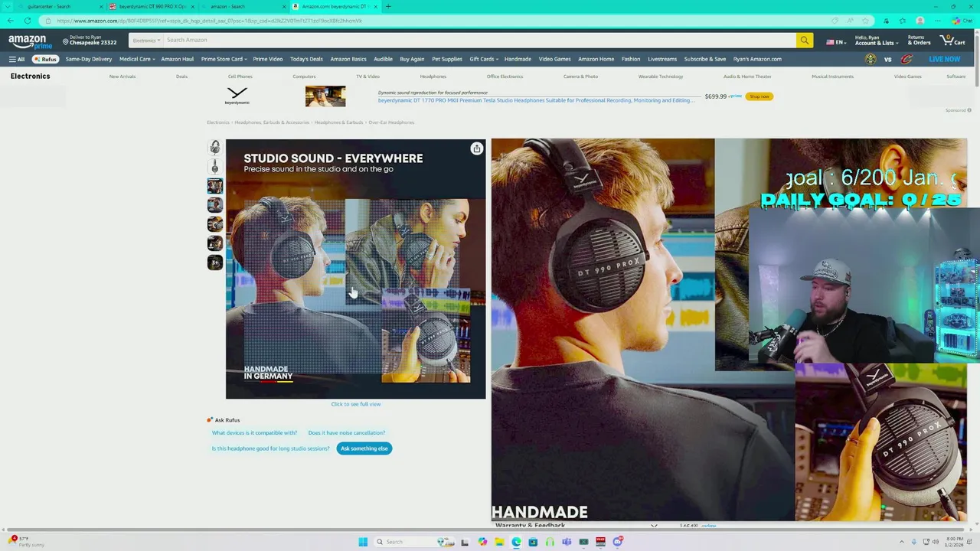
Task: Reload the page with refresh icon
Action: tap(28, 21)
